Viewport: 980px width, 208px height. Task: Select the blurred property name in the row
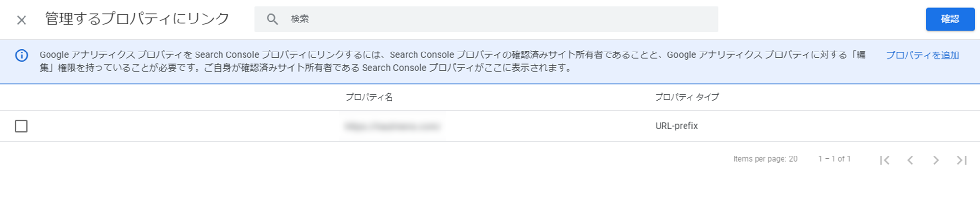point(392,127)
